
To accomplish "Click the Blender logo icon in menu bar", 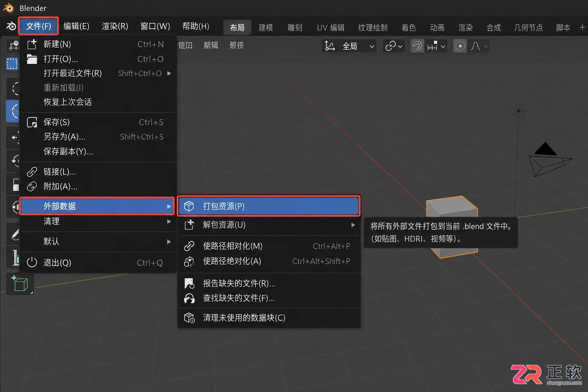I will tap(11, 27).
